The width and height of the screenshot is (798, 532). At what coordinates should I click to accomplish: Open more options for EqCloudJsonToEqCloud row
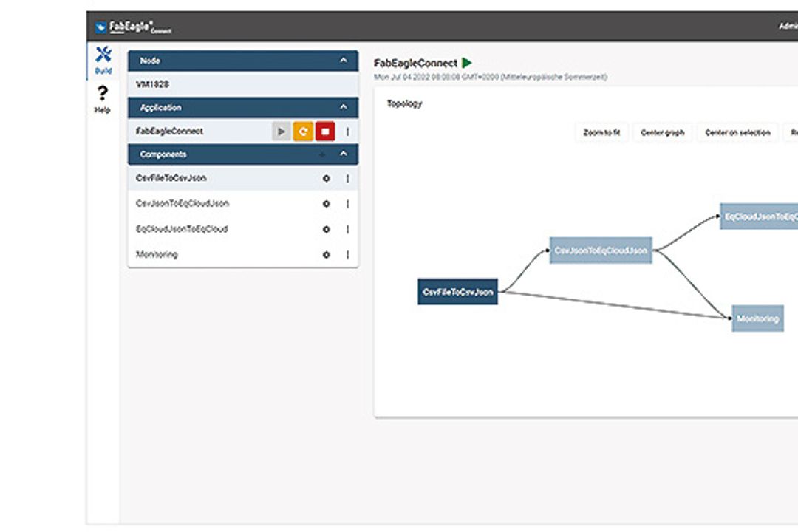point(347,229)
